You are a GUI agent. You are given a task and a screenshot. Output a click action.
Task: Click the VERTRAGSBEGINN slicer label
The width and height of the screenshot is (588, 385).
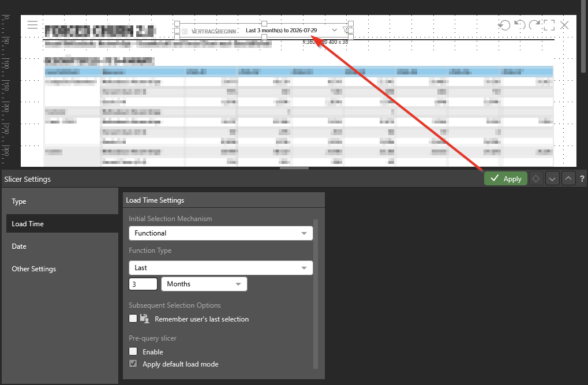click(214, 32)
